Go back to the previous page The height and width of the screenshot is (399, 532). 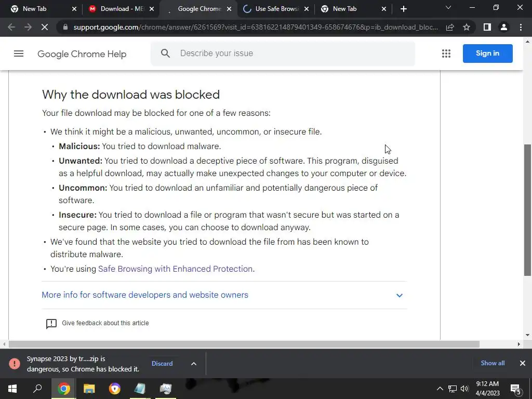[x=11, y=27]
